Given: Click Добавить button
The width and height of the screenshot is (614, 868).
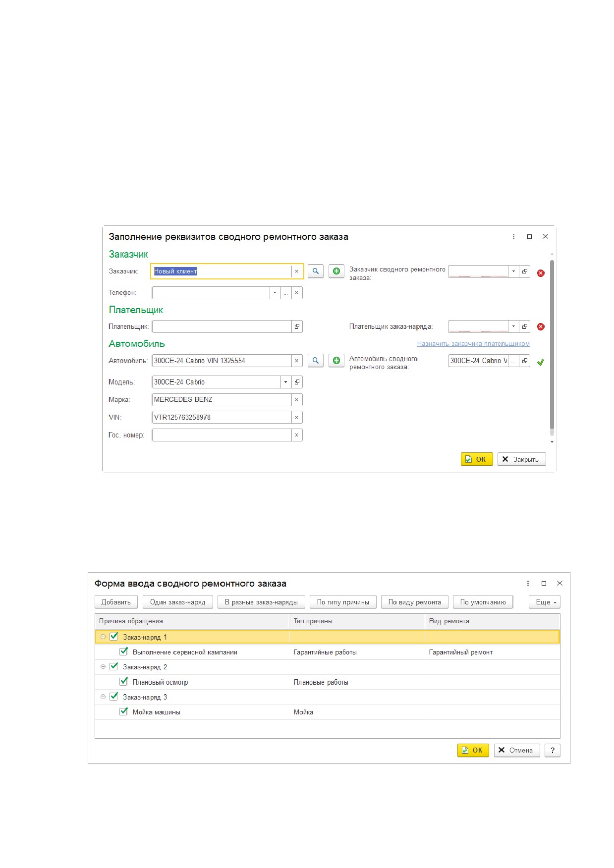Looking at the screenshot, I should pos(116,602).
